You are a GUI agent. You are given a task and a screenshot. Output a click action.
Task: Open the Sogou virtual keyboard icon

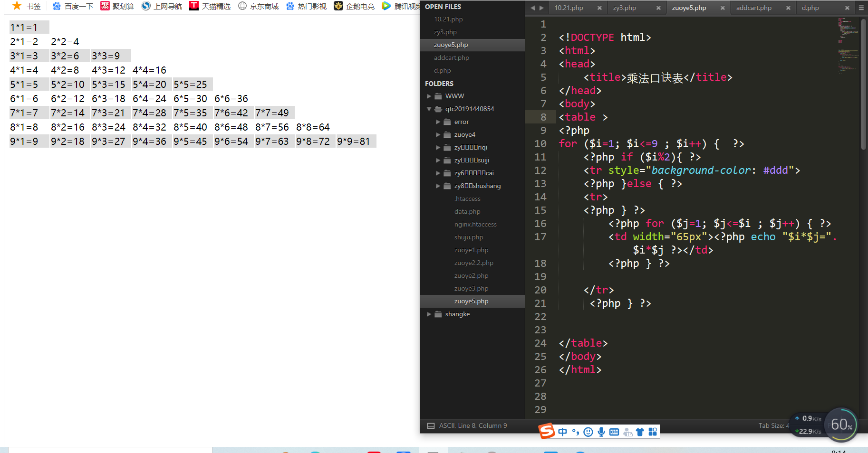[614, 432]
